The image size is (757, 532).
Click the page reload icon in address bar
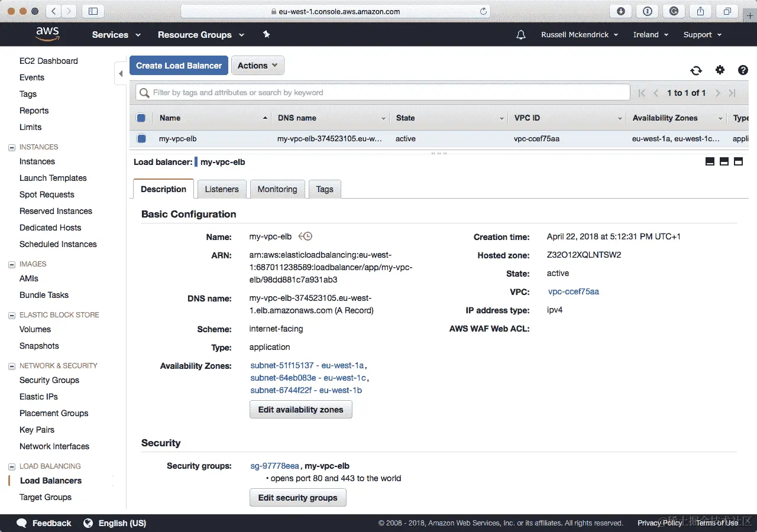pyautogui.click(x=483, y=11)
